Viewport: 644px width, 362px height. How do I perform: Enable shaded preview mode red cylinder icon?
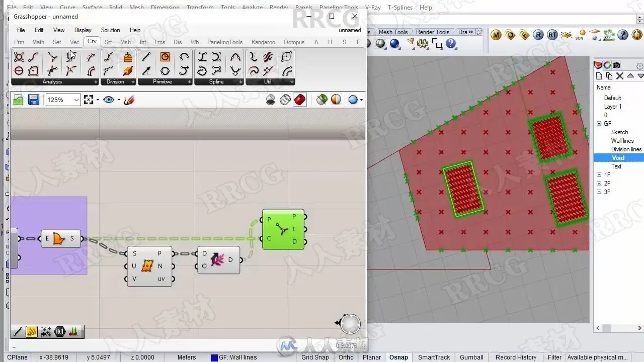(300, 100)
